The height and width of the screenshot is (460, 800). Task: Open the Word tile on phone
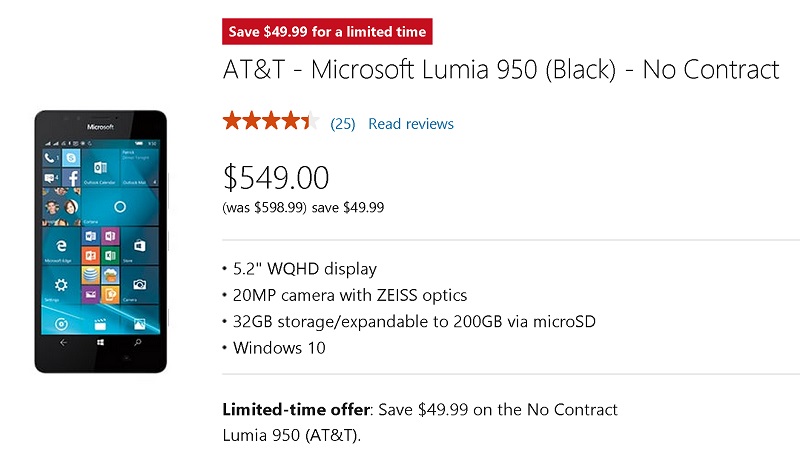91,236
